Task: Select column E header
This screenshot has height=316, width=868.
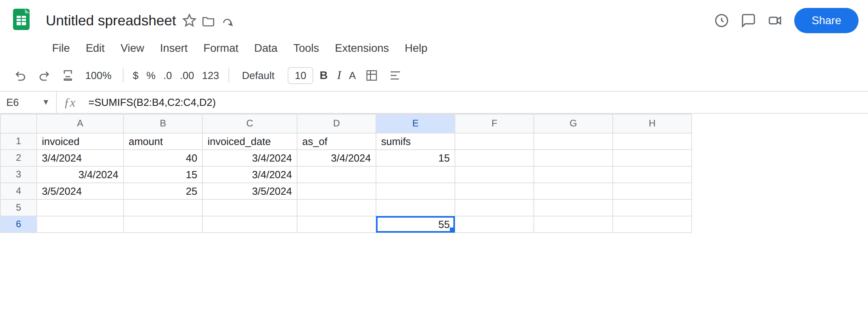Action: 415,124
